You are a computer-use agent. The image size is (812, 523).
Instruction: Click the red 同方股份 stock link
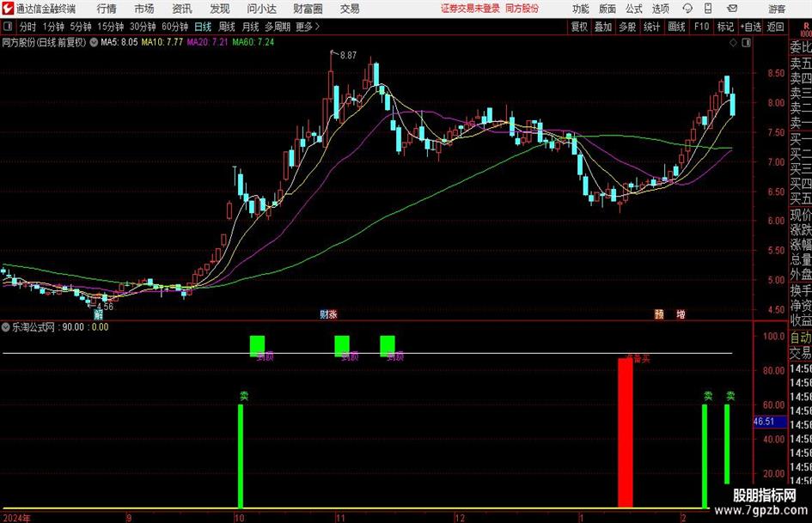(522, 9)
